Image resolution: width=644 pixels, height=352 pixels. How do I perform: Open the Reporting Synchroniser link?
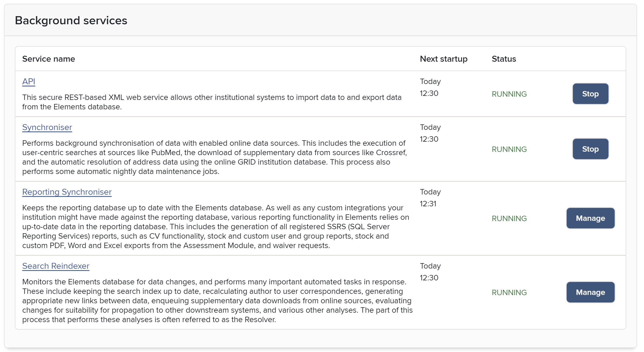point(67,192)
